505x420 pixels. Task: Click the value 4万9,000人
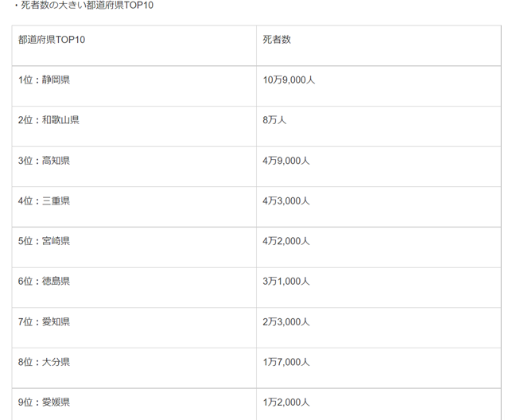pyautogui.click(x=286, y=161)
